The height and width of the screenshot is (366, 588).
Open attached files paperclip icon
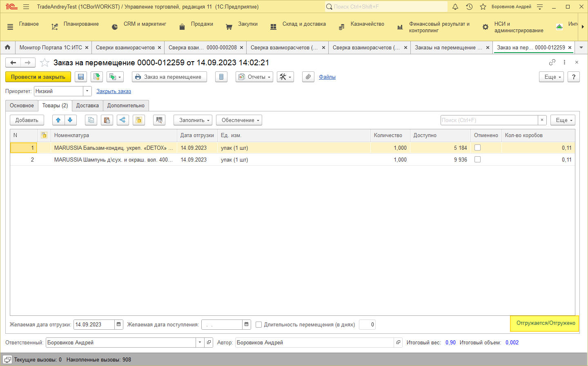click(x=308, y=77)
